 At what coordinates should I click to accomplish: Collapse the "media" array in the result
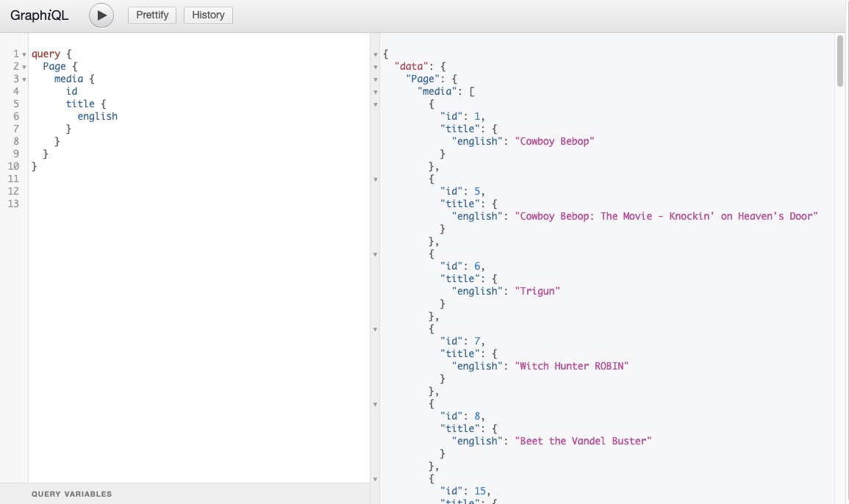[375, 92]
